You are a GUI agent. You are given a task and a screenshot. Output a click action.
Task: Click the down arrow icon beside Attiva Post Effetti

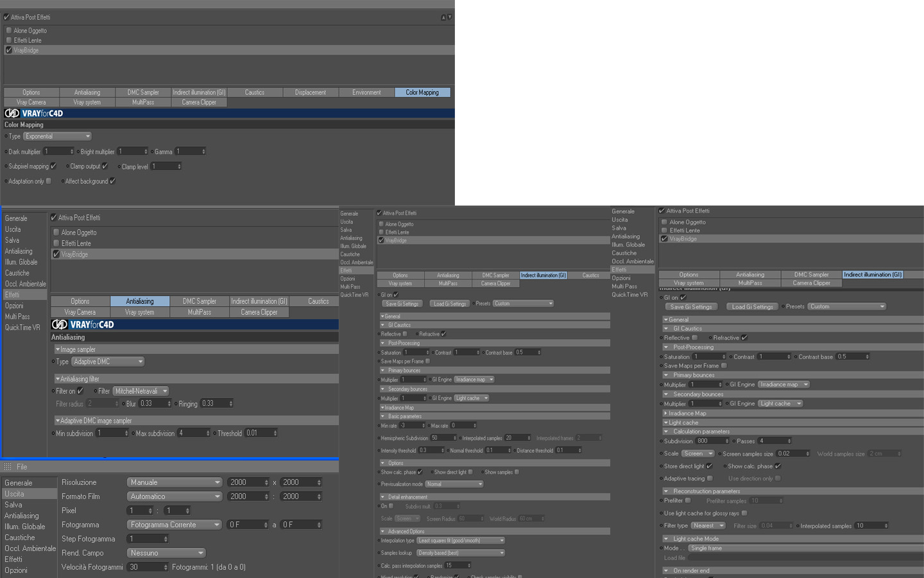tap(450, 17)
